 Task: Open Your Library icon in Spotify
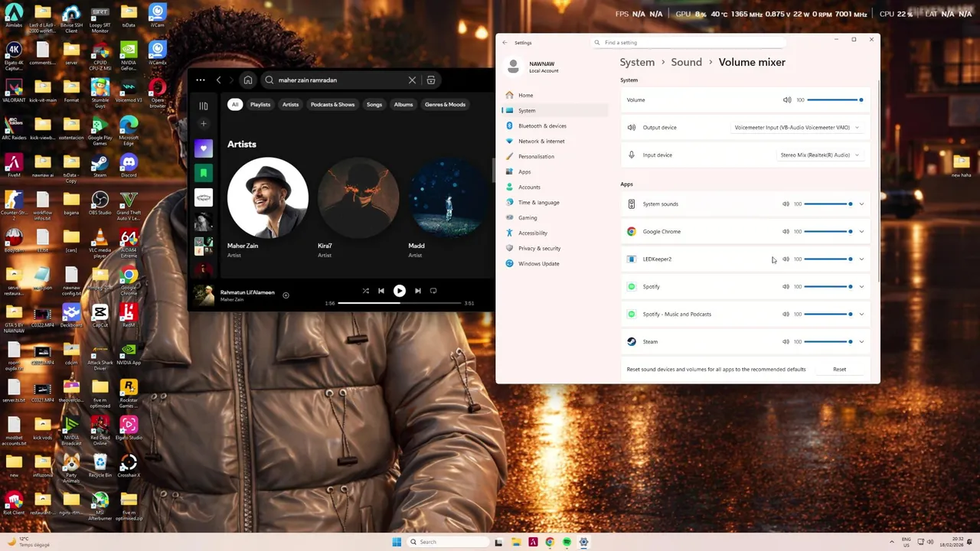(204, 106)
